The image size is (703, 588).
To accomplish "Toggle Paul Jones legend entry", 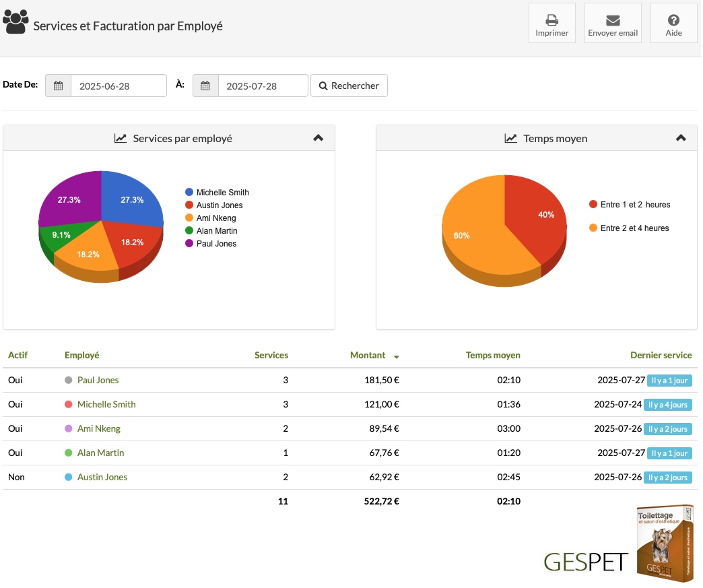I will pyautogui.click(x=211, y=244).
